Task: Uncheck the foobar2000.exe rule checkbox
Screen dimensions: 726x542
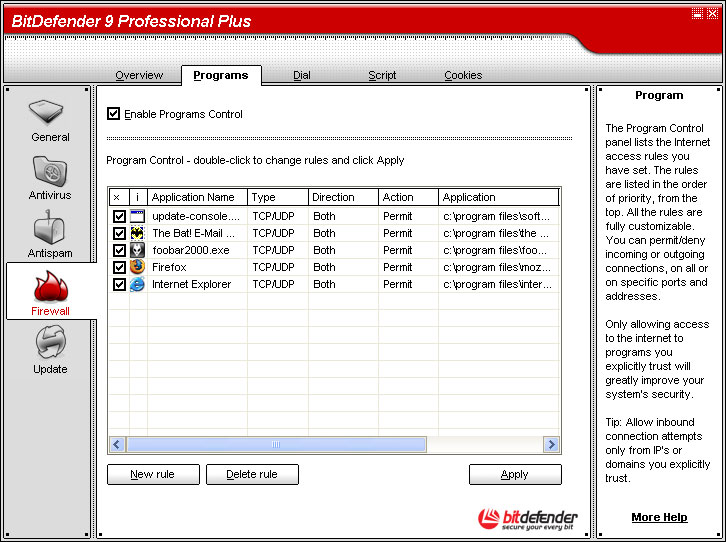Action: [119, 250]
